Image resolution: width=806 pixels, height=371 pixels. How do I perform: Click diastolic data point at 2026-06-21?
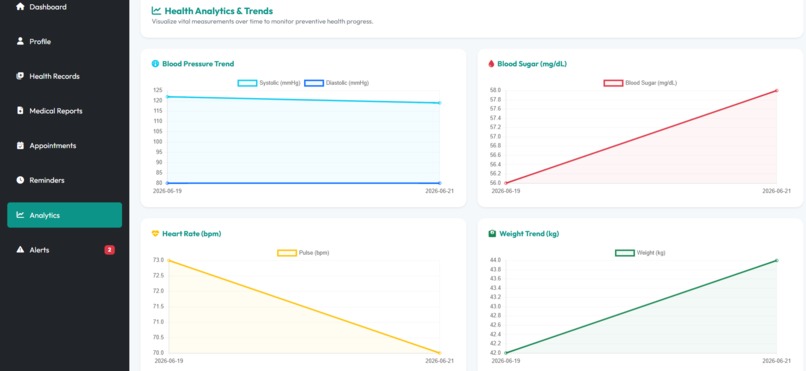[439, 183]
